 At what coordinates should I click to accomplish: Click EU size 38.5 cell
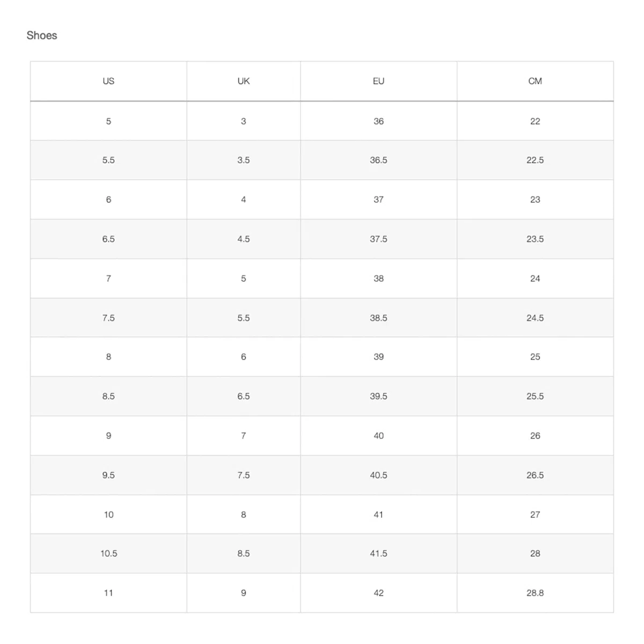point(379,318)
